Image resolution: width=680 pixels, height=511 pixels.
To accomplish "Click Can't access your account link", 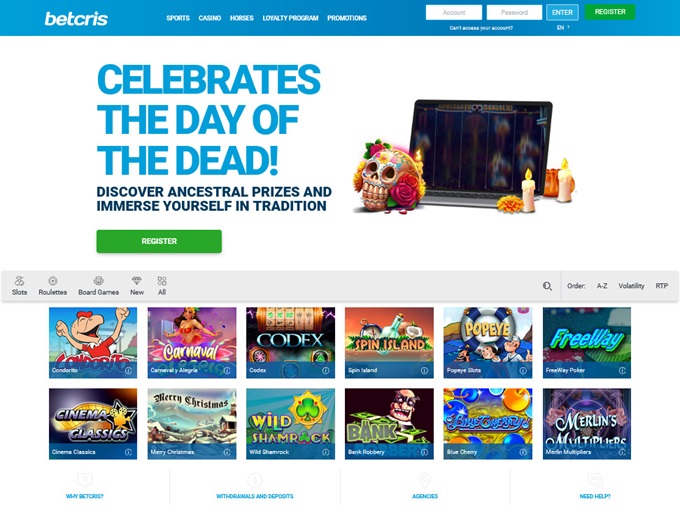I will point(481,28).
